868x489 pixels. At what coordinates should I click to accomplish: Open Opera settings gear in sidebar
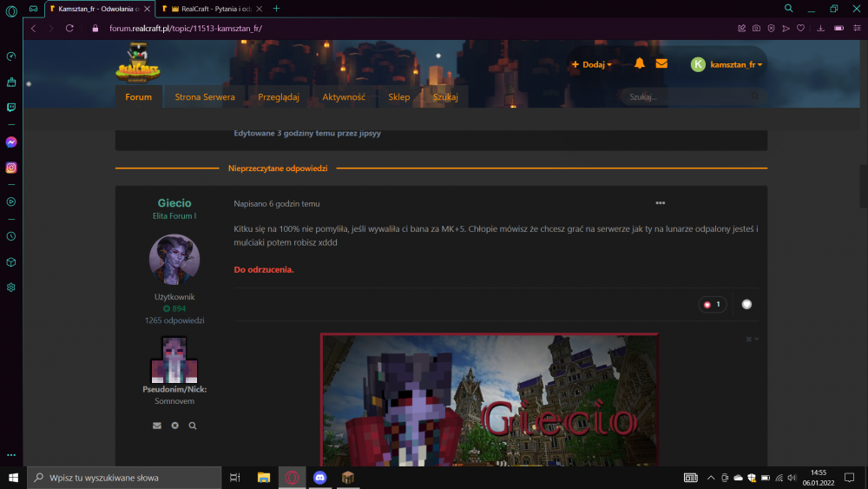point(11,287)
